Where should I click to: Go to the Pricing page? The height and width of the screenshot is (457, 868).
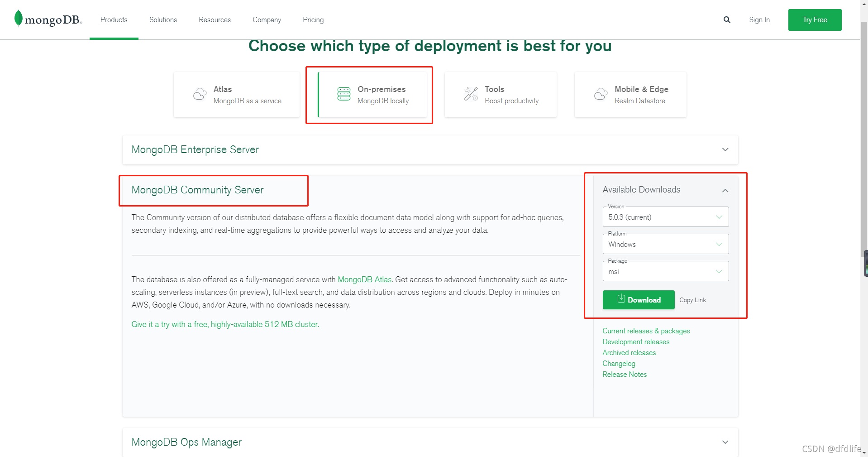pyautogui.click(x=313, y=20)
